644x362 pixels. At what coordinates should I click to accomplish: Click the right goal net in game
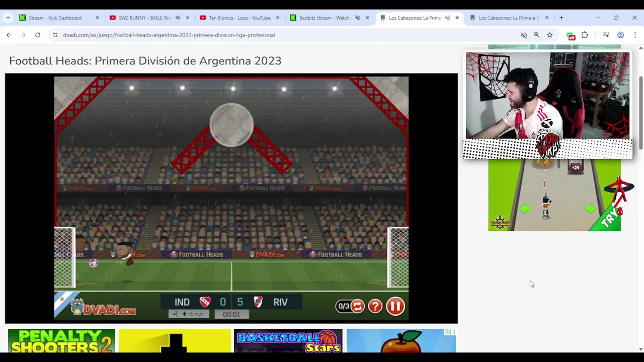click(x=398, y=257)
